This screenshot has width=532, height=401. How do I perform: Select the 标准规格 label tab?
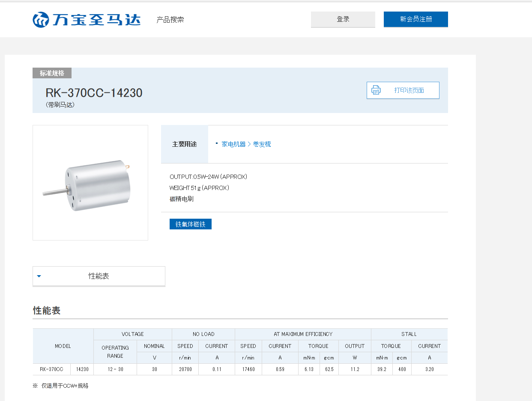(x=52, y=73)
